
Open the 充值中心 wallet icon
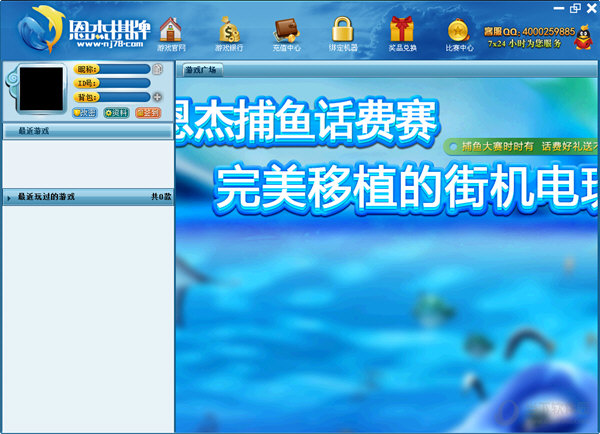pos(286,31)
